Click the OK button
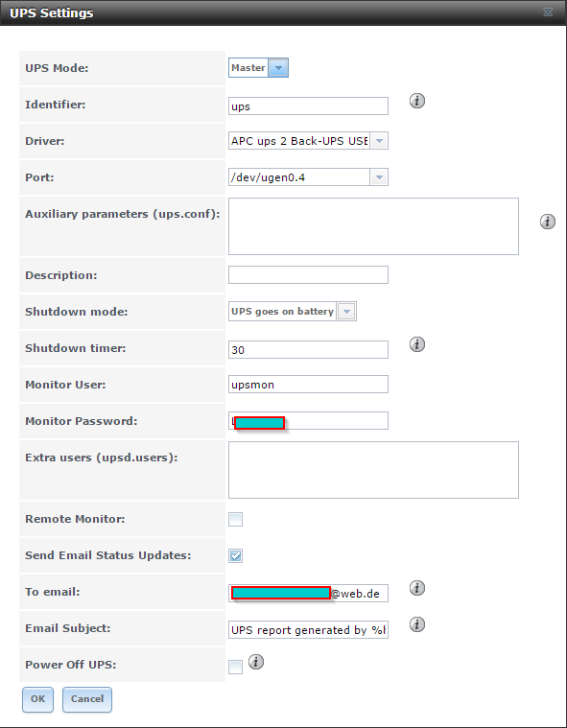The height and width of the screenshot is (728, 567). click(37, 699)
